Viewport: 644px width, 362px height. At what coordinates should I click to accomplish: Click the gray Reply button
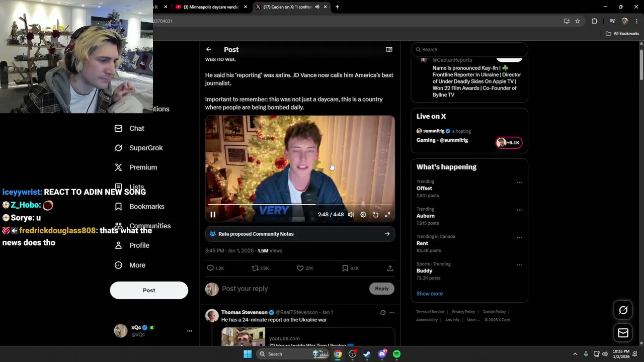pos(382,289)
